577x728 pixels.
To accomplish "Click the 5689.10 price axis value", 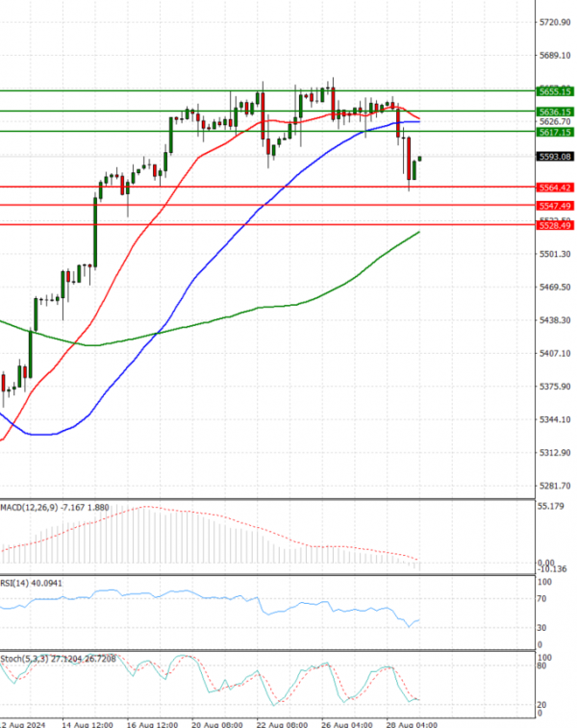I will click(x=555, y=55).
